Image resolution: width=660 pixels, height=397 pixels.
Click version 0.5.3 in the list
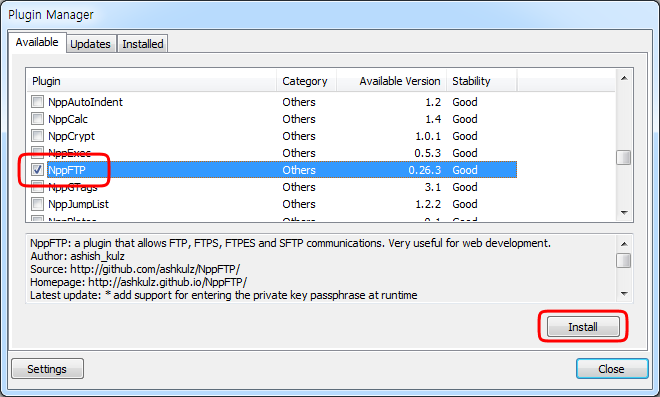[x=427, y=153]
